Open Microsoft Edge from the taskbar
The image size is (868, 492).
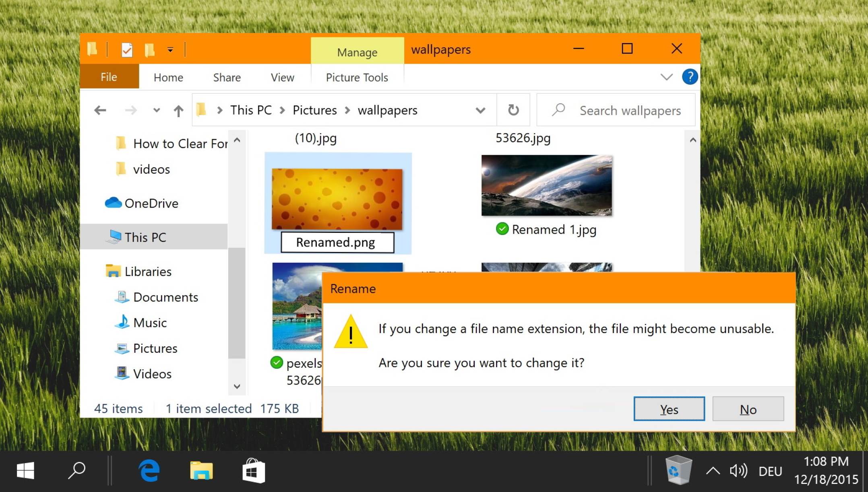coord(149,471)
